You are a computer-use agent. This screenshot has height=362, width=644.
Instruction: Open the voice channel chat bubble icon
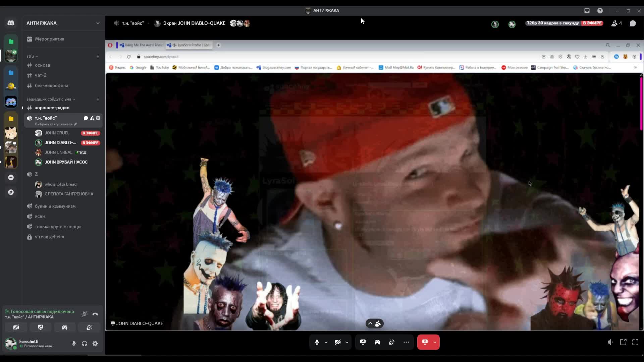click(x=633, y=23)
